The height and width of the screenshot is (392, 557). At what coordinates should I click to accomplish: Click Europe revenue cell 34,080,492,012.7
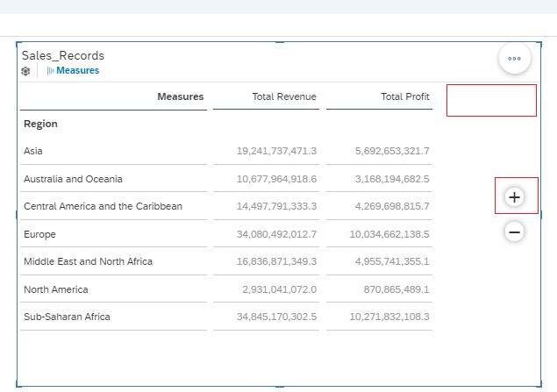(x=276, y=234)
